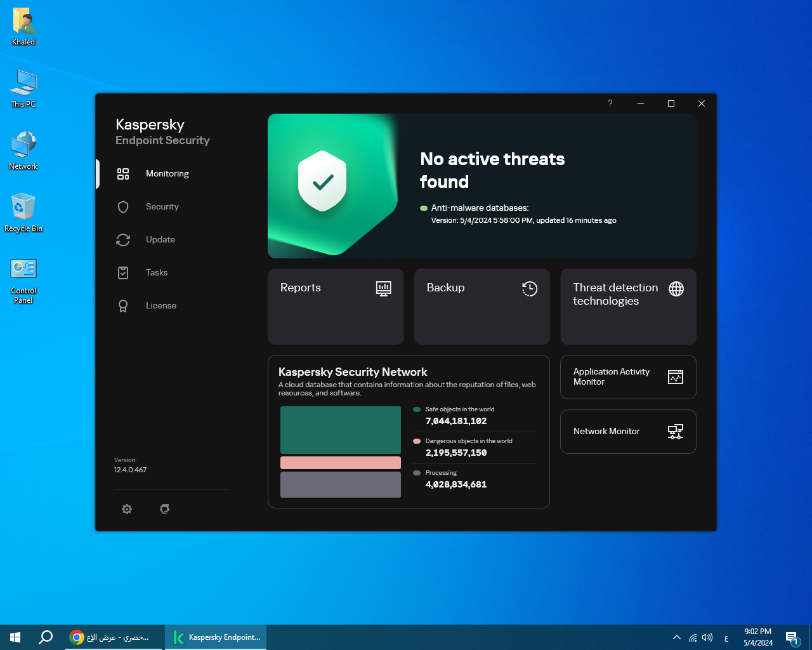812x650 pixels.
Task: Select Network desktop icon
Action: tap(23, 151)
